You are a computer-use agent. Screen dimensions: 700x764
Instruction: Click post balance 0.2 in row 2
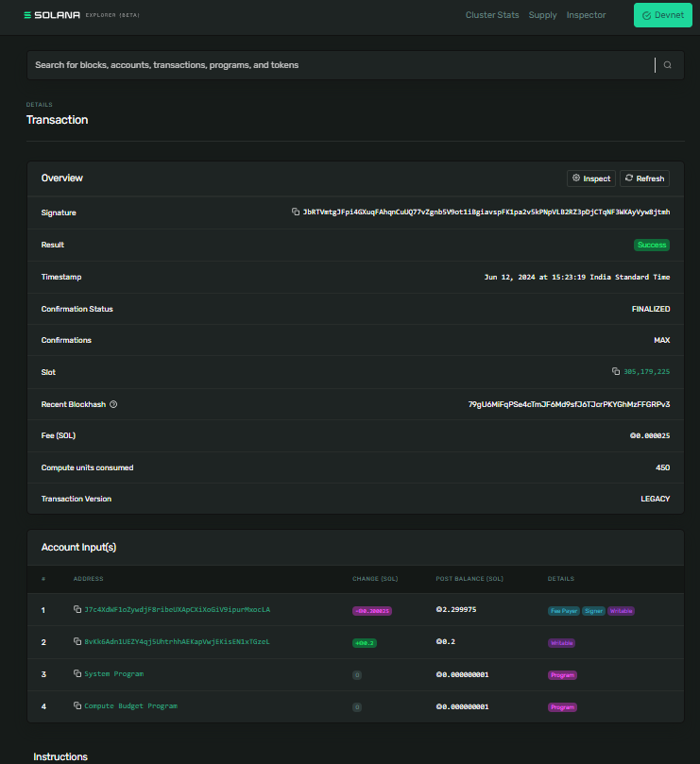pyautogui.click(x=446, y=641)
